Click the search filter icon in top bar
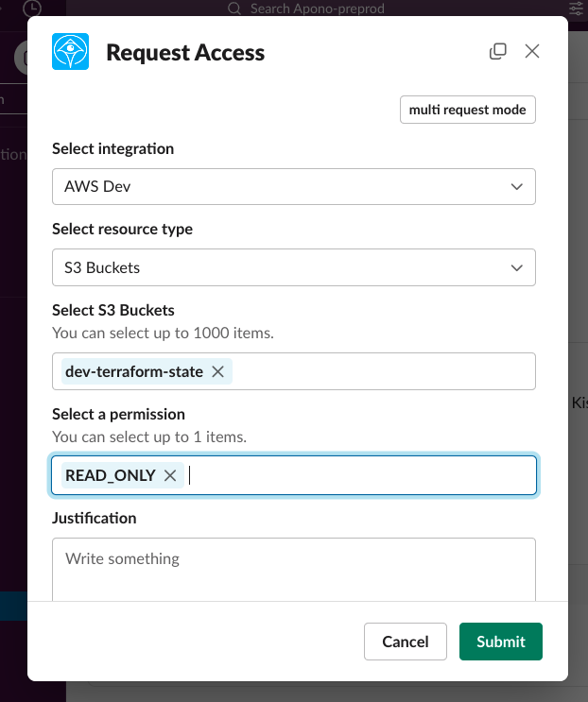The image size is (588, 702). (576, 9)
